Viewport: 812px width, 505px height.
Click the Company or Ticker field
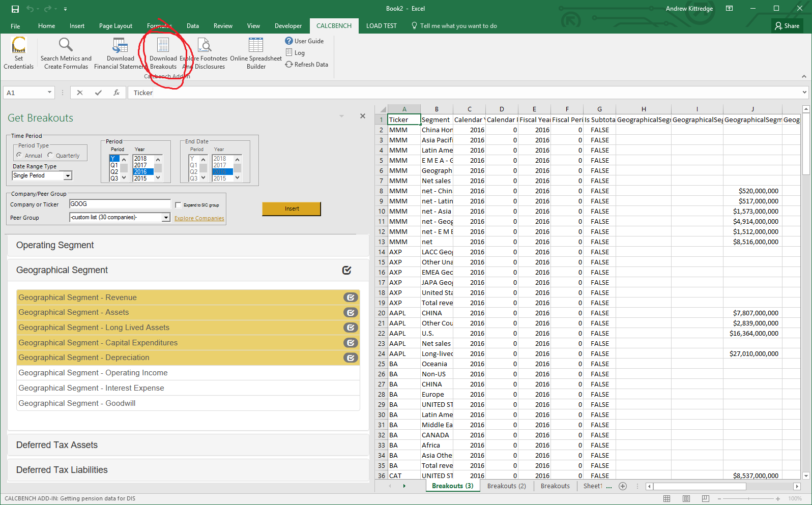(120, 204)
